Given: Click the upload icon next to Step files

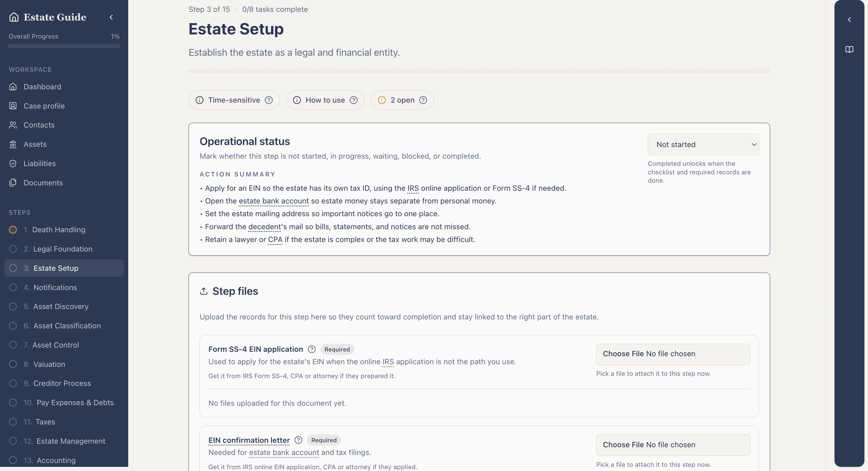Looking at the screenshot, I should click(x=204, y=291).
